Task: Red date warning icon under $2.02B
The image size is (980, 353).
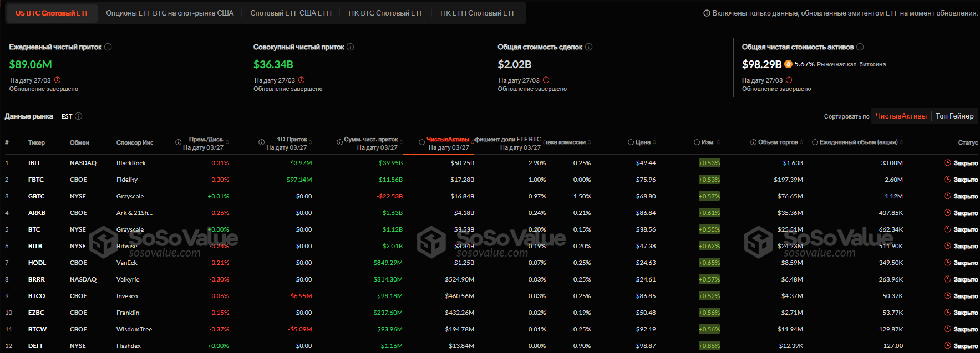Action: click(x=546, y=80)
